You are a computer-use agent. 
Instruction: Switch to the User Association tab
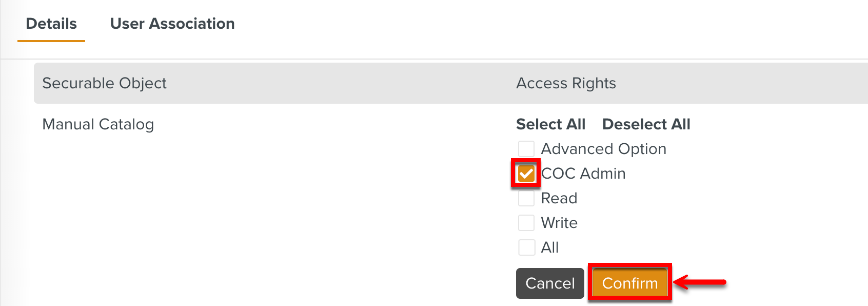(172, 23)
